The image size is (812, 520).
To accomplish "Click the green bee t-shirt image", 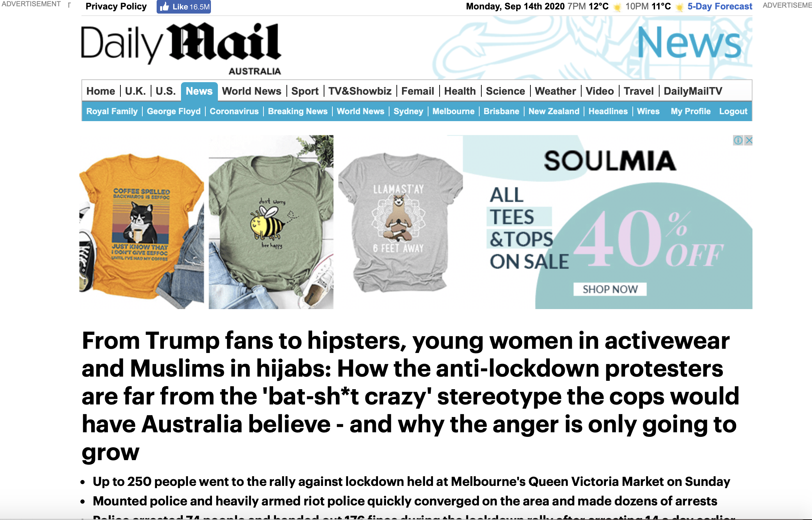I will click(271, 222).
